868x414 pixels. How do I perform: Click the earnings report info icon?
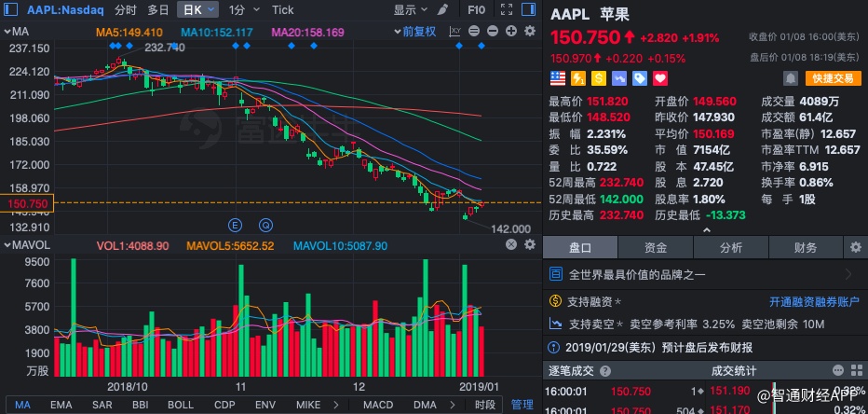point(553,348)
